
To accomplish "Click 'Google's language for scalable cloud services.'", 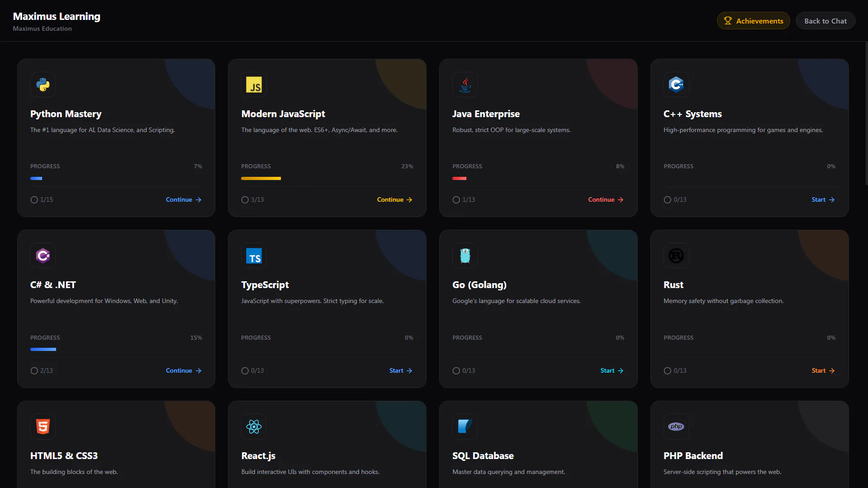I will pos(517,301).
